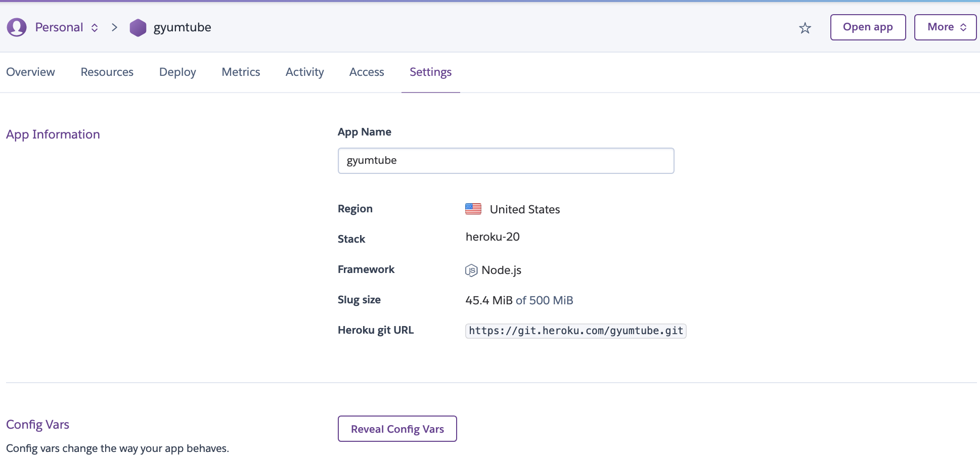Click gyumtube breadcrumb app name

(182, 28)
